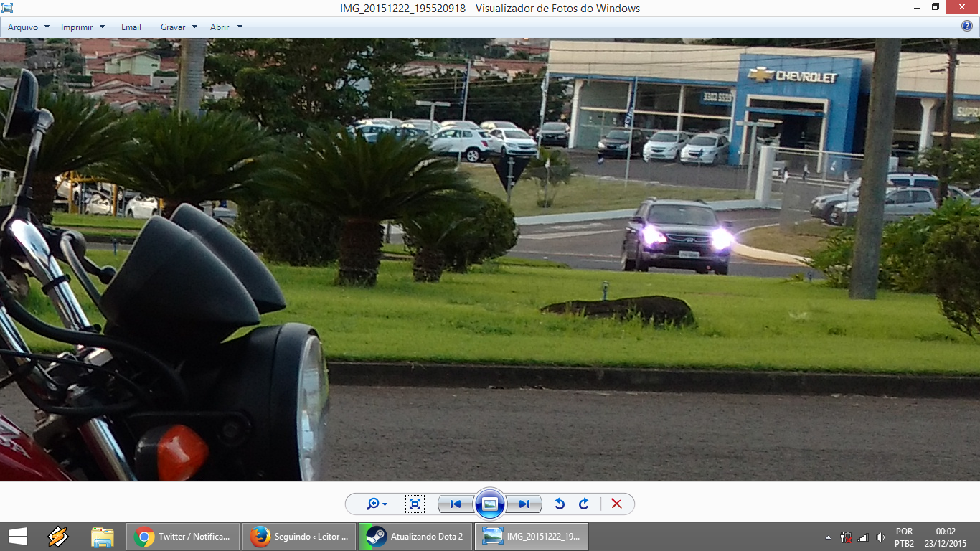The image size is (980, 551).
Task: Switch to Steam Atualizando Dota 2 window
Action: [415, 537]
